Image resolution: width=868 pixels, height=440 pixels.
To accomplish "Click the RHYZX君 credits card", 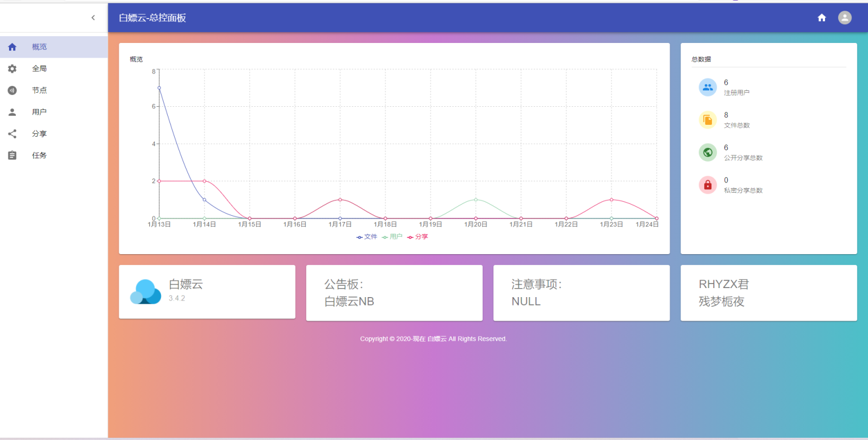I will [769, 293].
